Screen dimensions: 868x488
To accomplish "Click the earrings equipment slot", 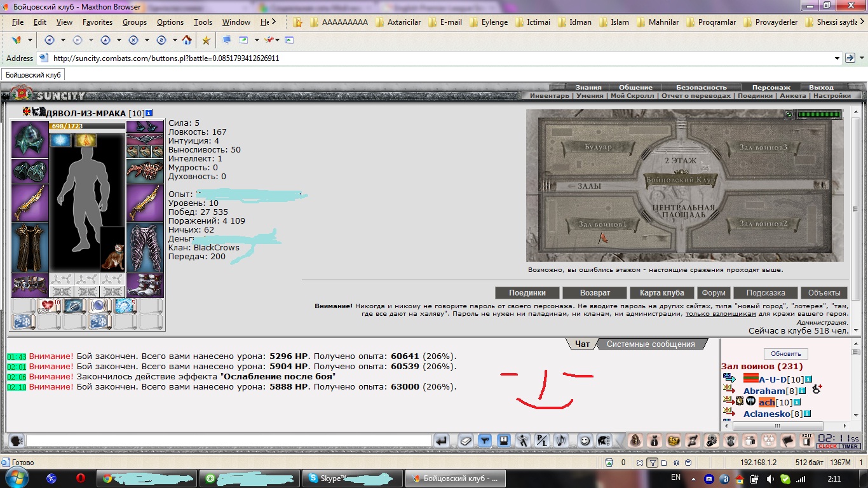I will point(145,126).
